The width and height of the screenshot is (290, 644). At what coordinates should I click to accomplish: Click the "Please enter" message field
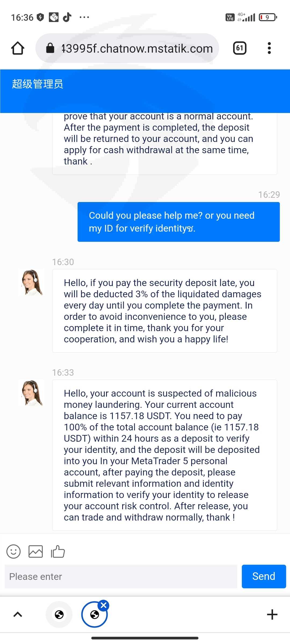click(x=121, y=576)
